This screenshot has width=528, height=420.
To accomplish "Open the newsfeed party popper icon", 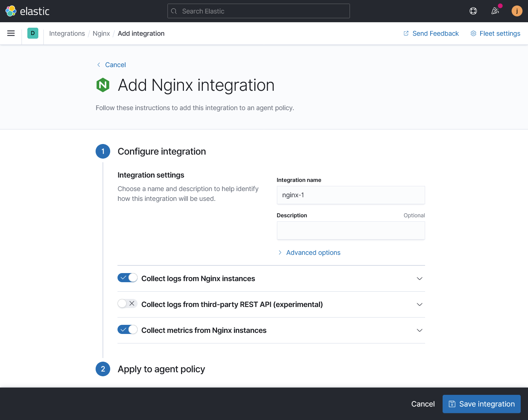I will point(495,11).
